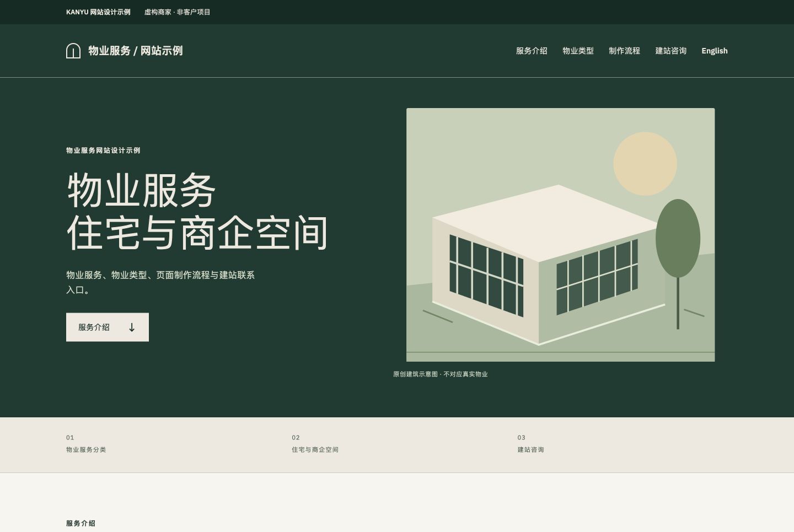Select the 03 建站咨询 item
Screen dimensions: 794x532
point(531,444)
